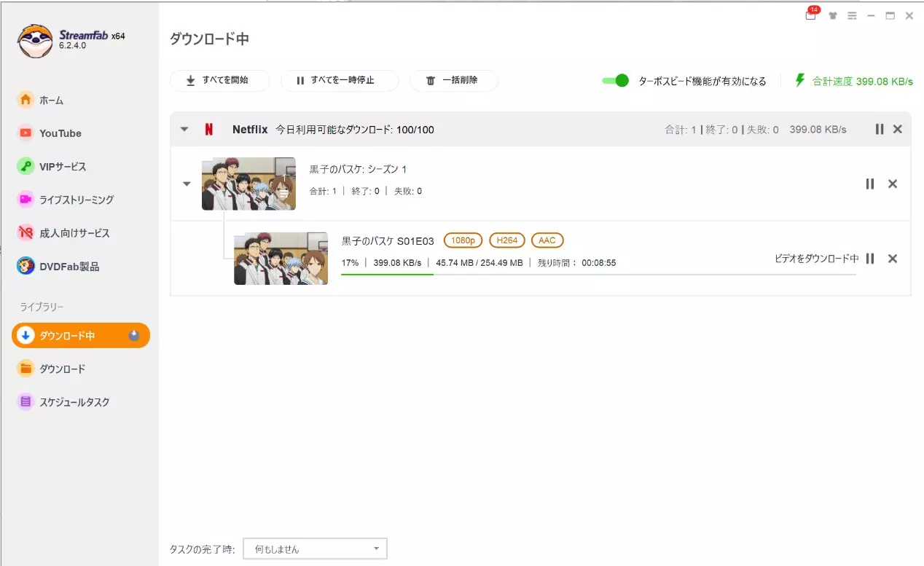Click the DVDFab mascot icon

click(26, 267)
